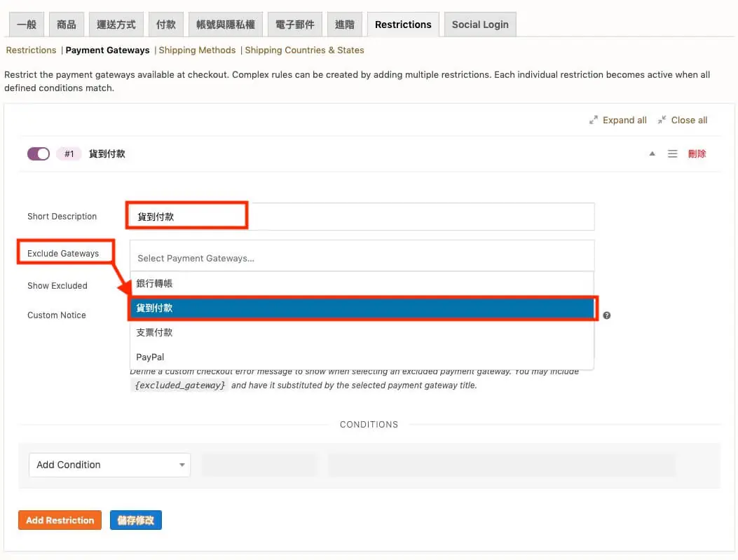Image resolution: width=738 pixels, height=560 pixels.
Task: Click the Short Description label
Action: 62,217
